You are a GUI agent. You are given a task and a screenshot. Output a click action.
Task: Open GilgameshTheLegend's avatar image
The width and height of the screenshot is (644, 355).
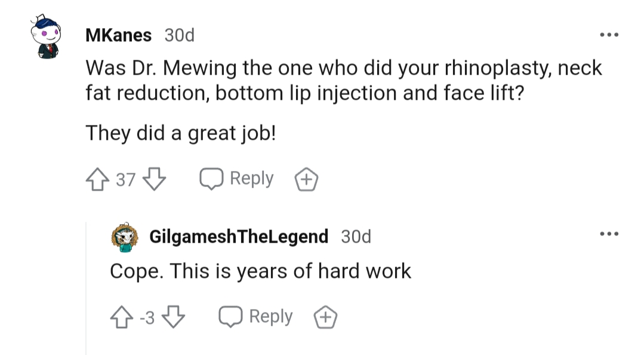pyautogui.click(x=125, y=237)
